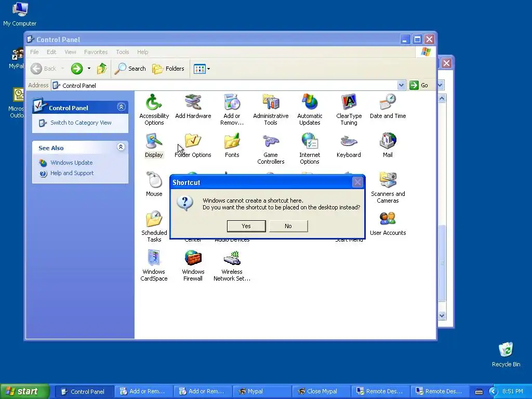Open Accessibility Options applet

(154, 109)
